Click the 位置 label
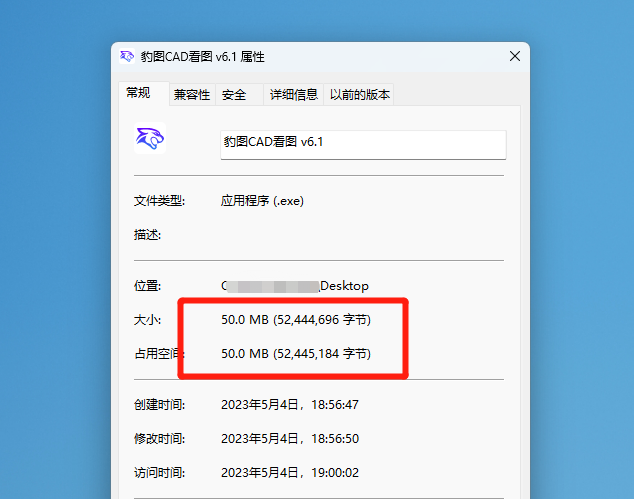Viewport: 634px width, 499px height. point(147,286)
